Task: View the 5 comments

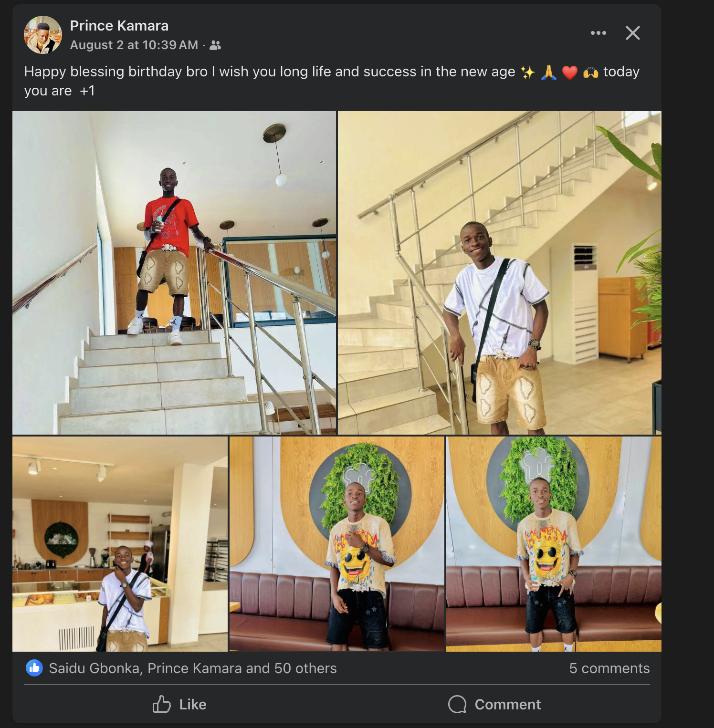Action: point(609,668)
